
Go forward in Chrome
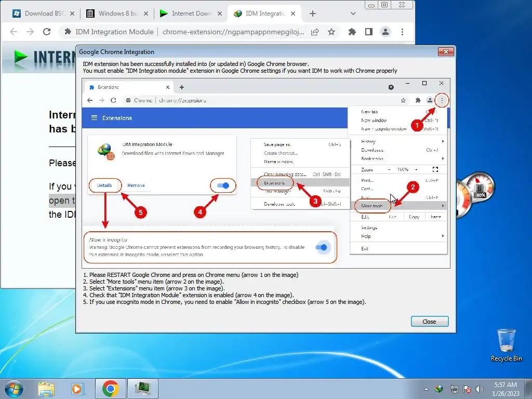30,32
